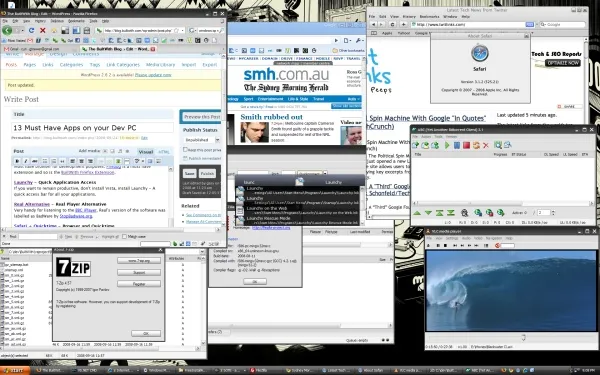This screenshot has height=375, width=600.
Task: Click the green move-up arrow in ABC
Action: (x=417, y=213)
